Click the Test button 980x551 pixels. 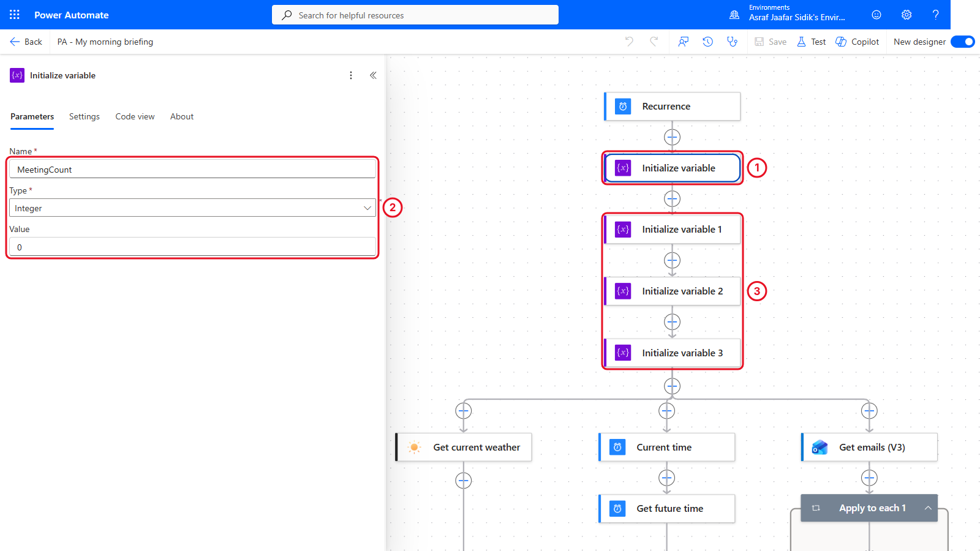tap(812, 42)
